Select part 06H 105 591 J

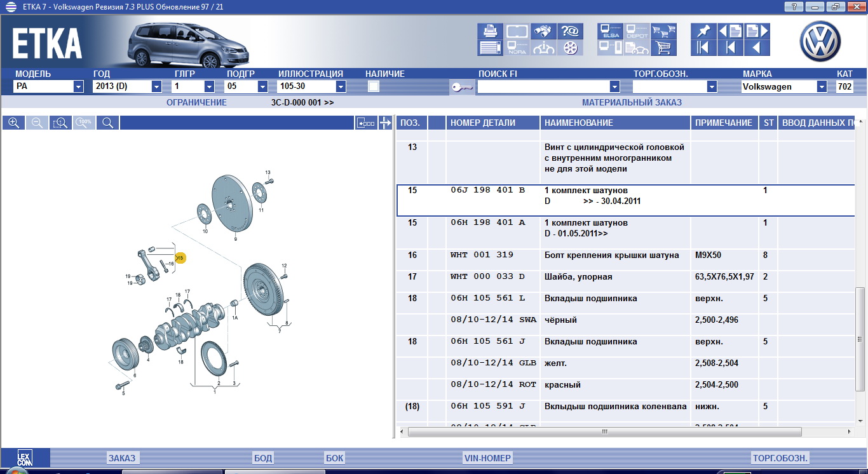(x=487, y=406)
